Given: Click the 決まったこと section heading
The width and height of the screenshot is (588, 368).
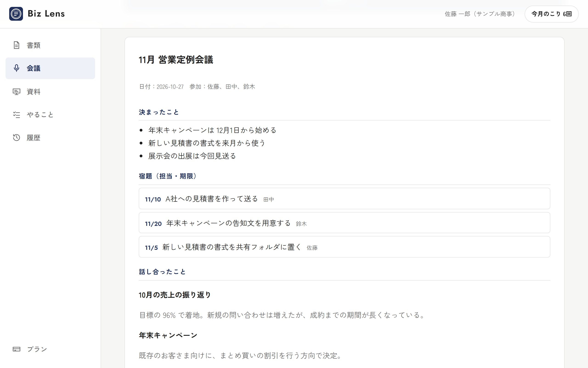Looking at the screenshot, I should pos(159,112).
